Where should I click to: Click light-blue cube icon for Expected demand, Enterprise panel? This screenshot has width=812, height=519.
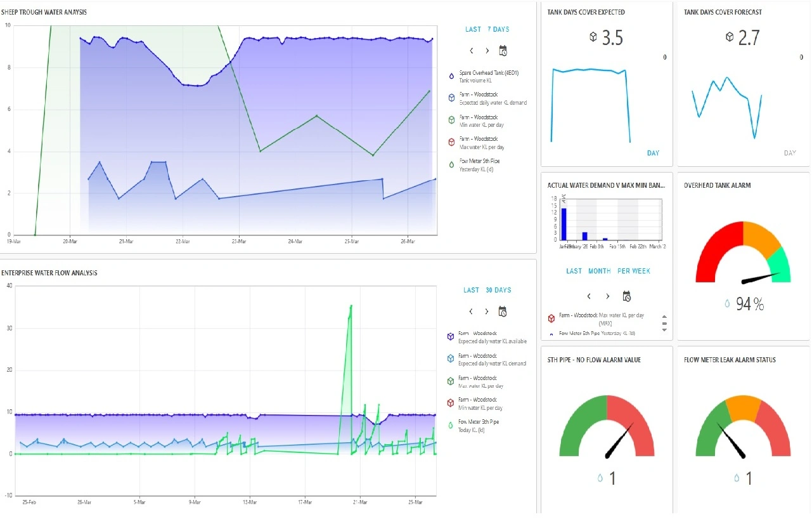450,358
